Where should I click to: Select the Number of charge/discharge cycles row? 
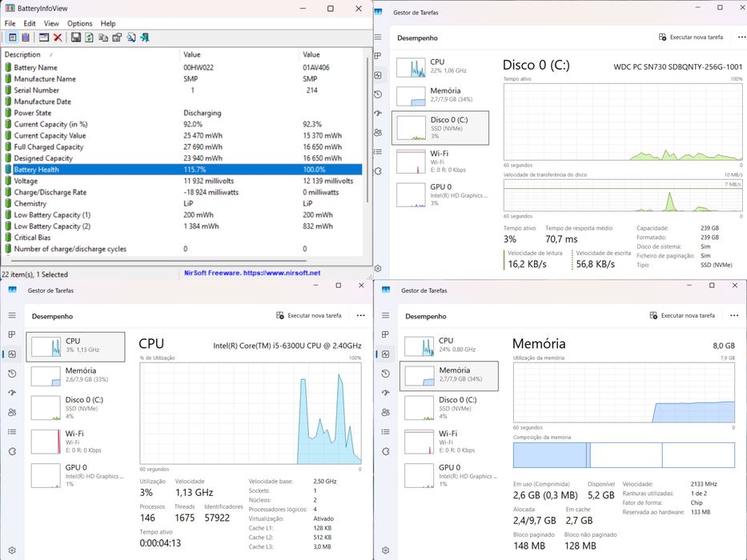(183, 249)
